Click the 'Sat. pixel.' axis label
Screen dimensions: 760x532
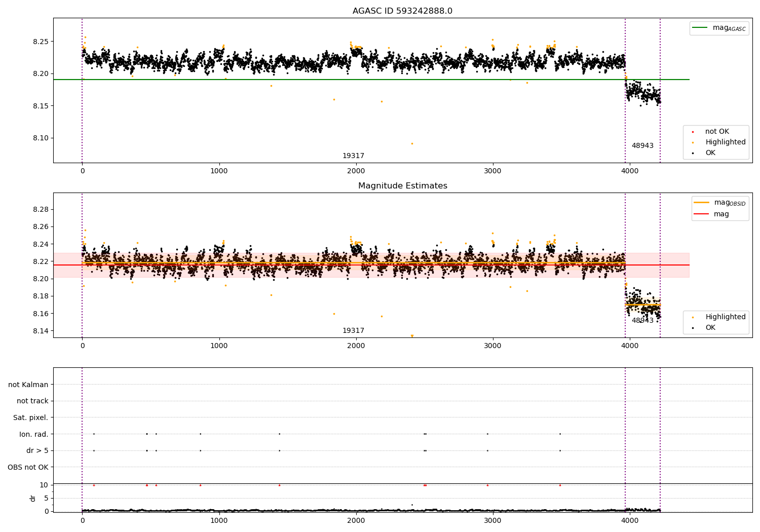point(30,417)
